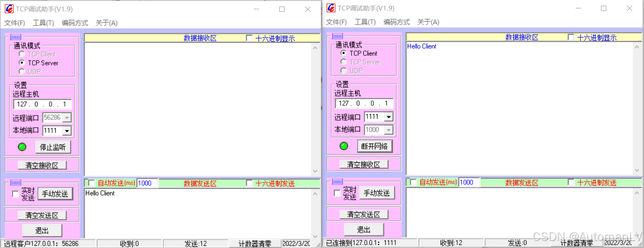The image size is (644, 248).
Task: Toggle 自动发送(ms) checkbox in right window
Action: (413, 182)
